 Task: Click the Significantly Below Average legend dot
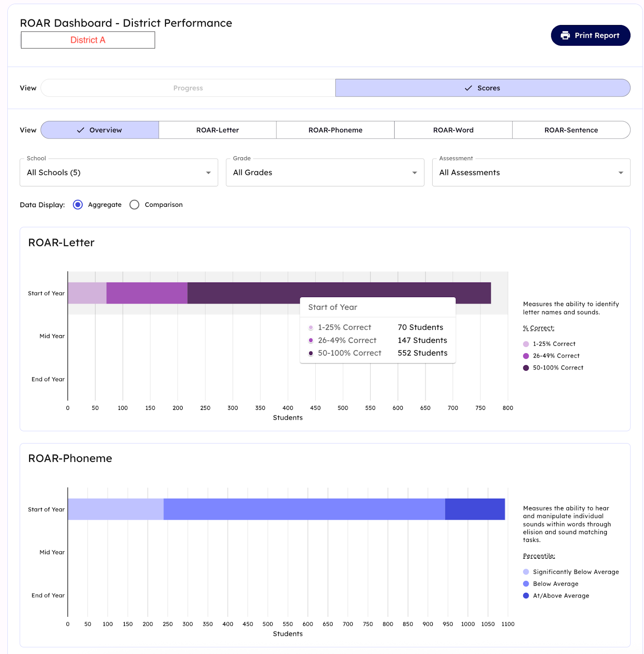526,572
